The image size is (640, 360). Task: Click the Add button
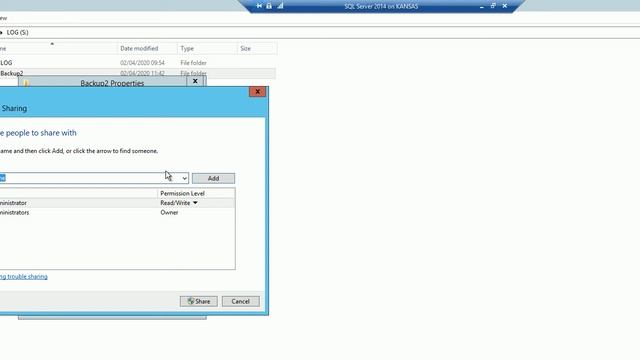[x=213, y=178]
